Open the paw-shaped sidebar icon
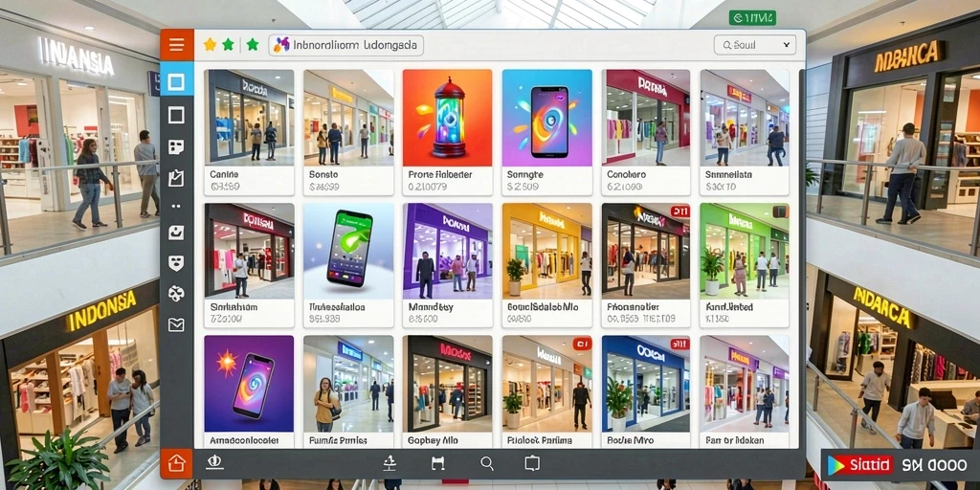Screen dimensions: 980x490 [x=177, y=293]
